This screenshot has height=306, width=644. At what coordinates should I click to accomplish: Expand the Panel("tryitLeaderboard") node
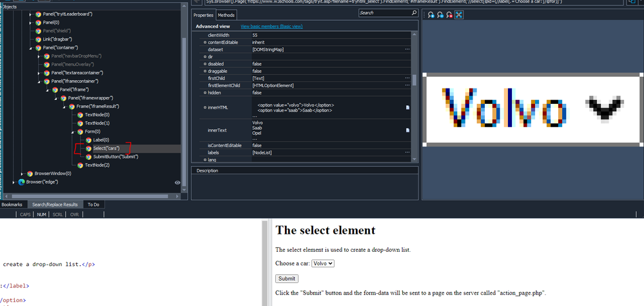click(30, 14)
